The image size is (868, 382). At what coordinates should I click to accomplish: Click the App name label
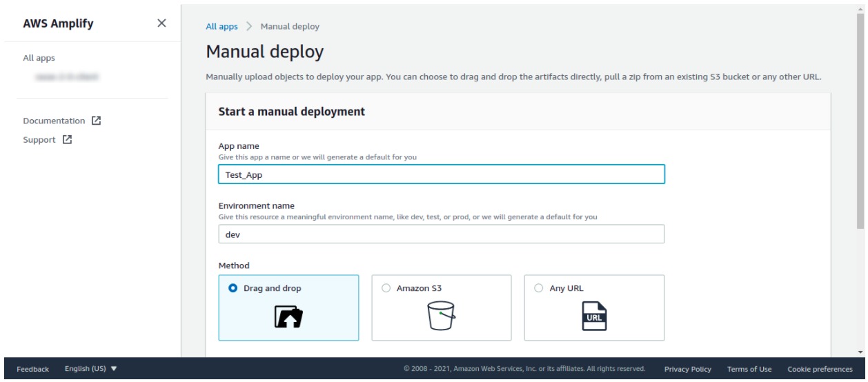point(239,146)
